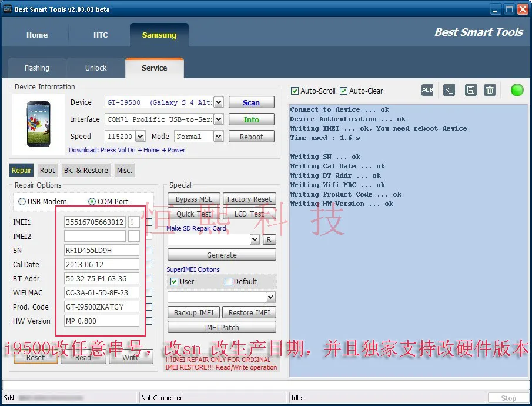Expand the Make SD Repair Card dropdown
Image resolution: width=532 pixels, height=406 pixels.
click(255, 239)
